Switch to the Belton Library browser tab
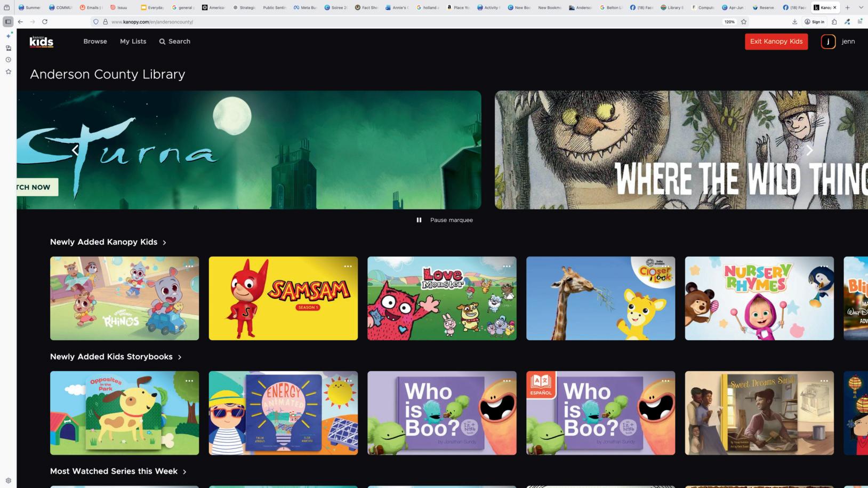 pyautogui.click(x=610, y=7)
